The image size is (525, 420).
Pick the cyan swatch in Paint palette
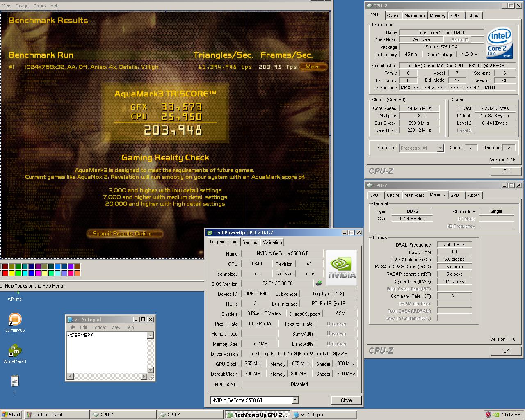pos(25,273)
